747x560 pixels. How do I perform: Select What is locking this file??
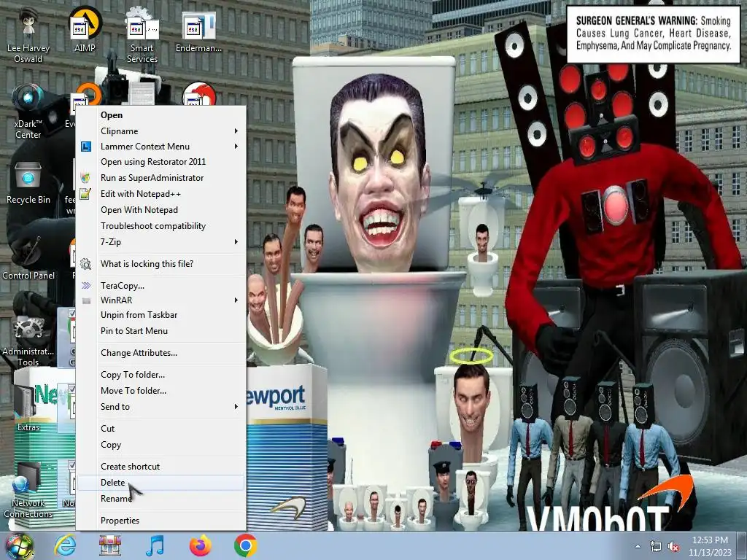[x=160, y=264]
